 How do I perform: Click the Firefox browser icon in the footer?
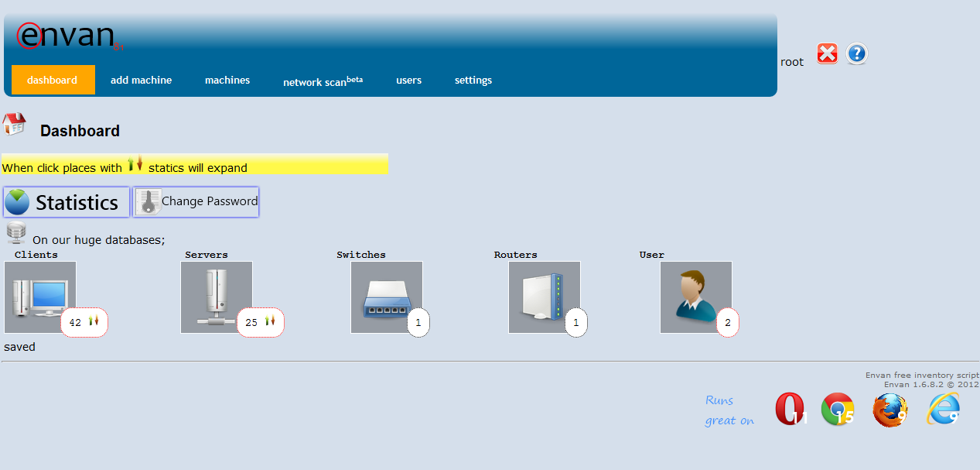(890, 409)
